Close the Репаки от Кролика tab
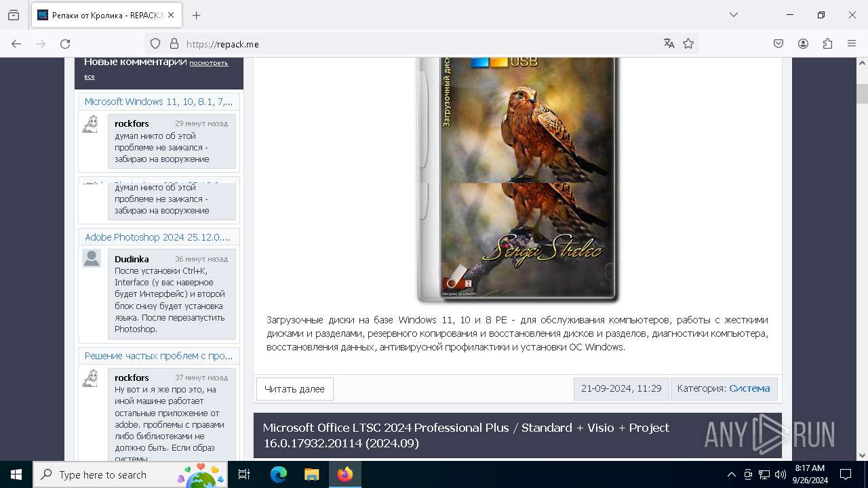This screenshot has width=868, height=488. coord(171,15)
